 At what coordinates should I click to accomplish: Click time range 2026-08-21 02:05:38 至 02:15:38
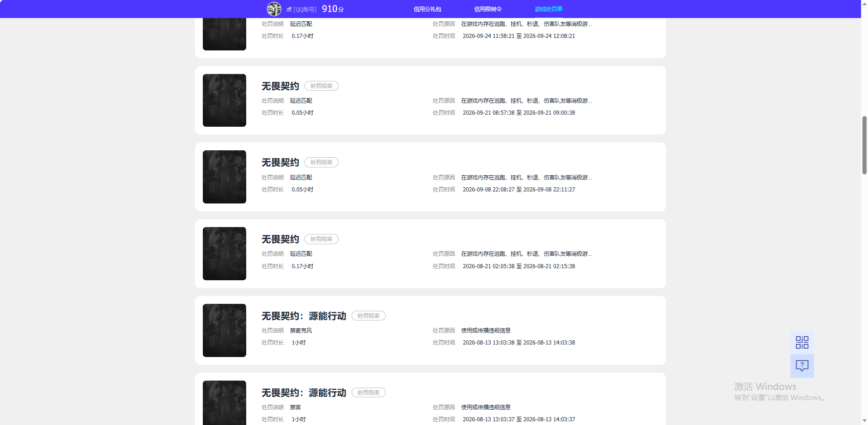click(519, 266)
